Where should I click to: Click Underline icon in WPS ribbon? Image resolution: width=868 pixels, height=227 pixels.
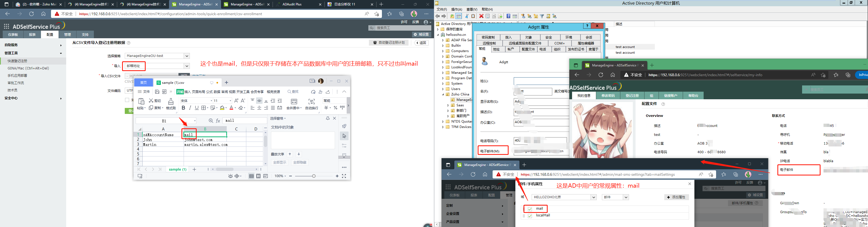(x=197, y=108)
